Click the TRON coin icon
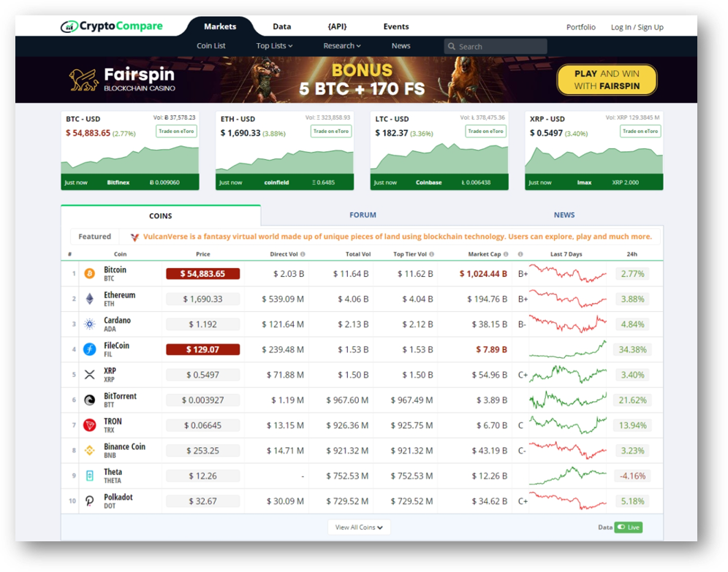This screenshot has height=572, width=728. tap(90, 425)
